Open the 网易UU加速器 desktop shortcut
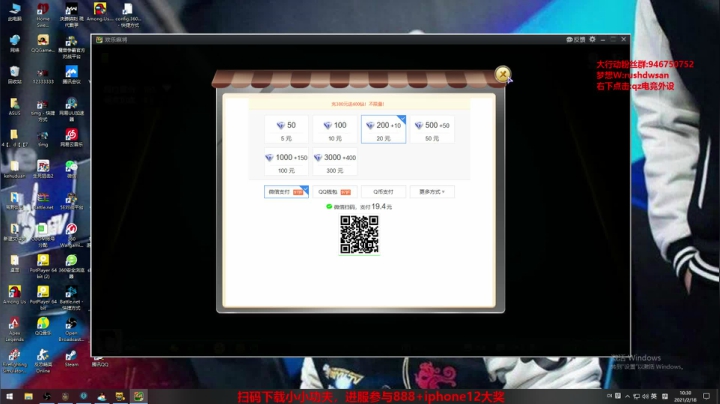Screen dimensions: 720x404 pos(71,109)
